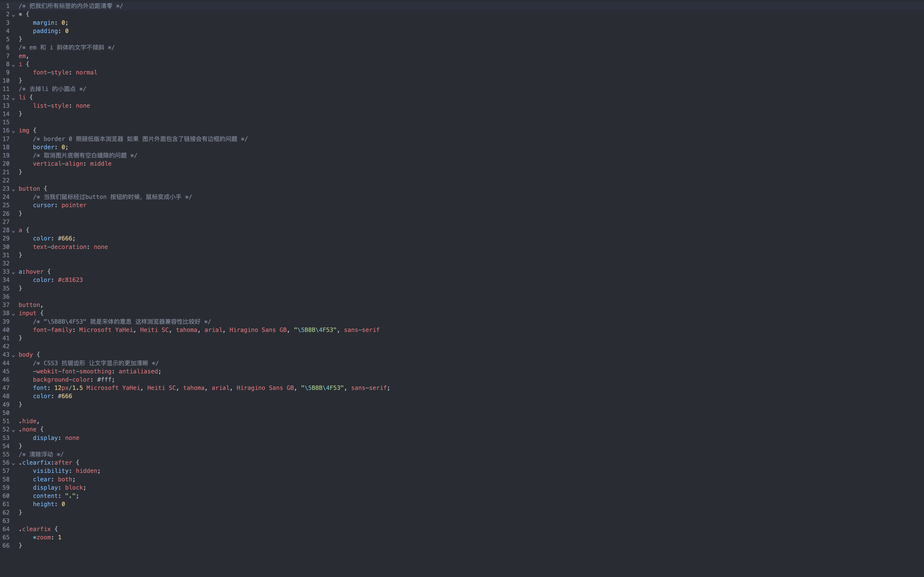The width and height of the screenshot is (924, 577).
Task: Click the background-color #fff value
Action: [104, 380]
